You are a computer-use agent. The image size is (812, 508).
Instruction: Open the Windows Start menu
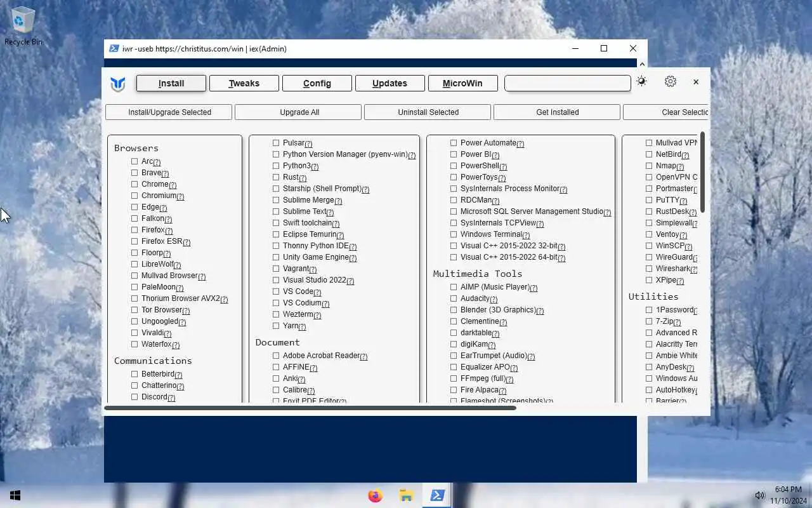tap(15, 495)
